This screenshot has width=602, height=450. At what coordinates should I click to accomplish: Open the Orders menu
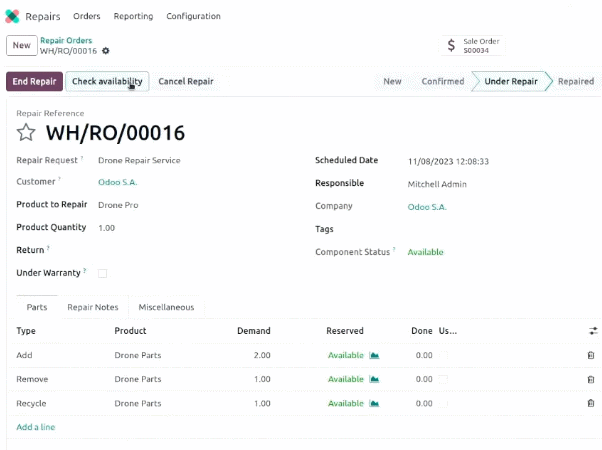[x=87, y=16]
